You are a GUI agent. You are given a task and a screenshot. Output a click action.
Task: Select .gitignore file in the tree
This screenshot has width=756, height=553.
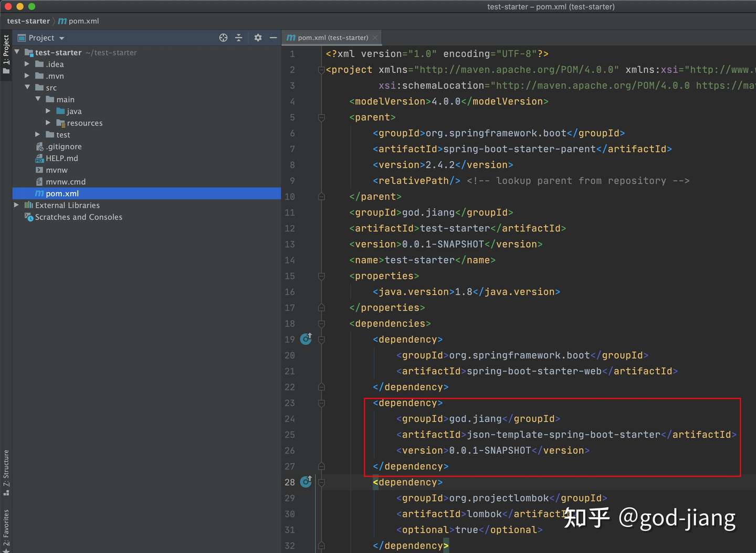coord(64,146)
